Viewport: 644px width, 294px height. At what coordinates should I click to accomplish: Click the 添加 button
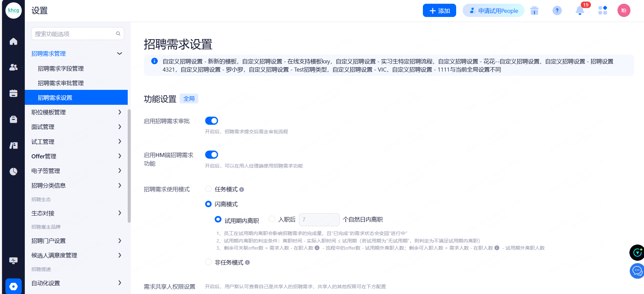pyautogui.click(x=439, y=11)
